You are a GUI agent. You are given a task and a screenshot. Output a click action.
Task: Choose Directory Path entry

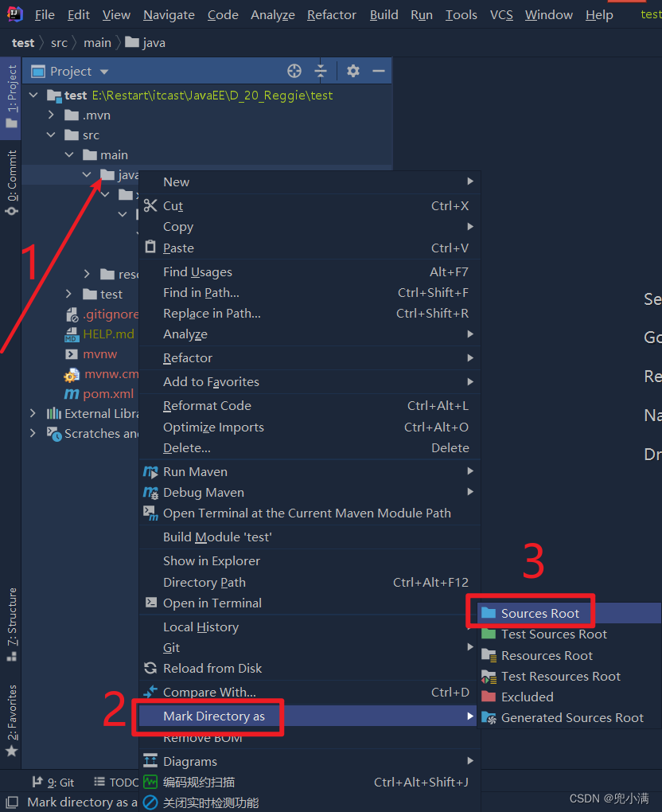tap(310, 583)
